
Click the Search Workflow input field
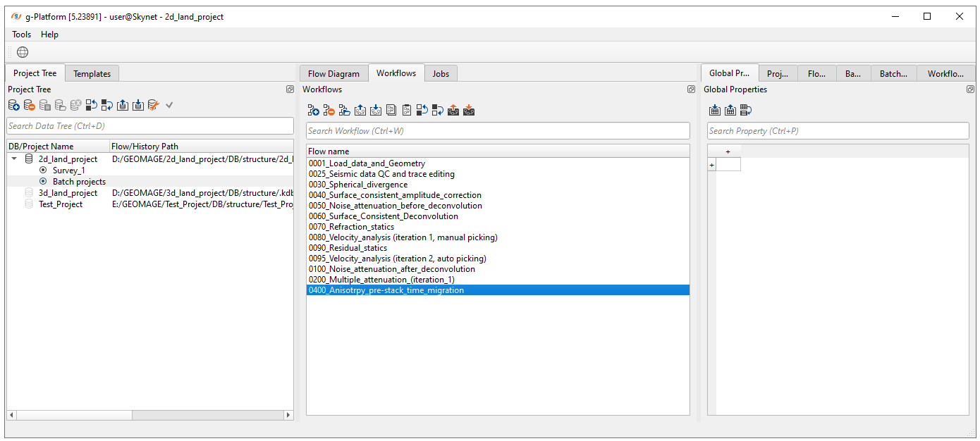click(x=498, y=130)
